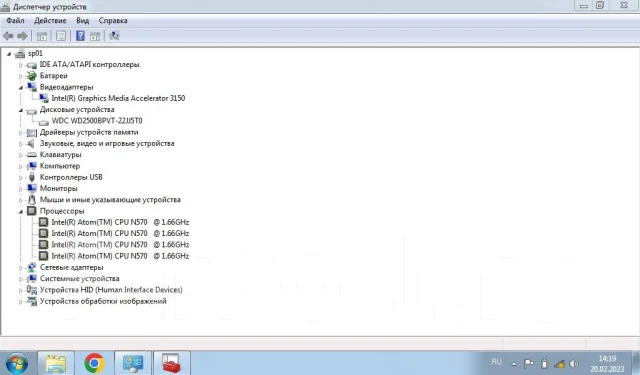Open the Действие menu

[x=50, y=20]
